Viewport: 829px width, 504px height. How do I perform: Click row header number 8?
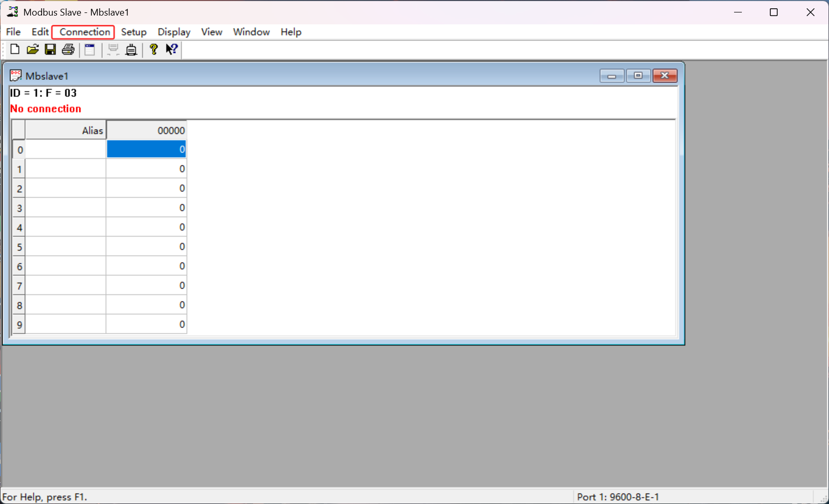click(x=19, y=305)
